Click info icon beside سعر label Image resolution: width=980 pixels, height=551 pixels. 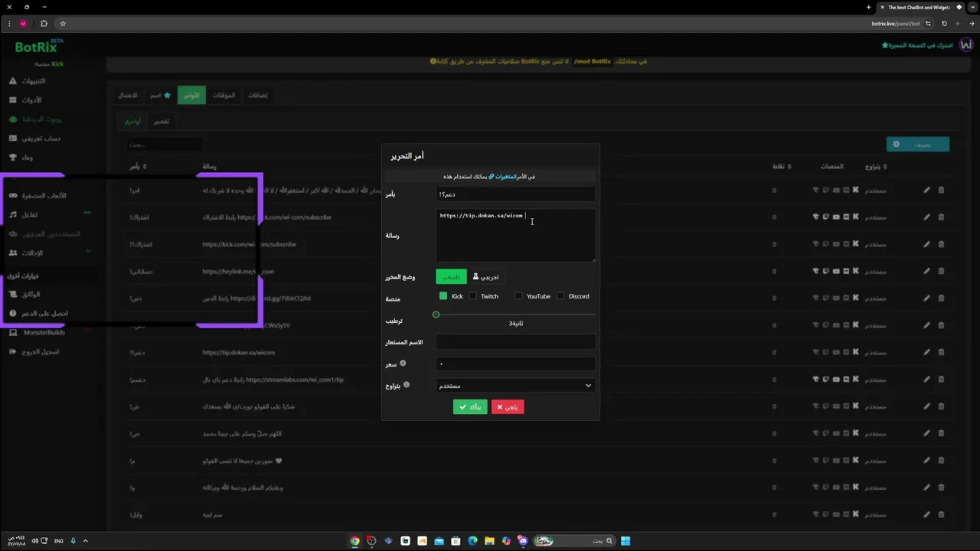click(403, 364)
